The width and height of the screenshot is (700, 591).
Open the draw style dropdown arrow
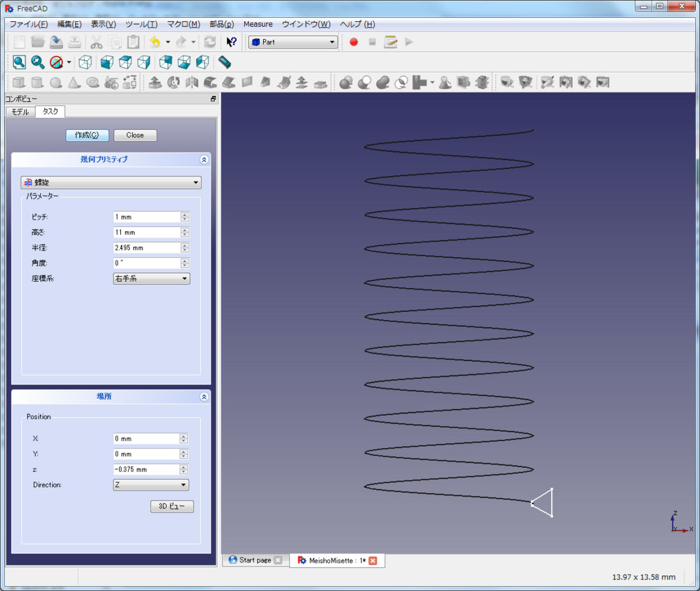point(69,62)
